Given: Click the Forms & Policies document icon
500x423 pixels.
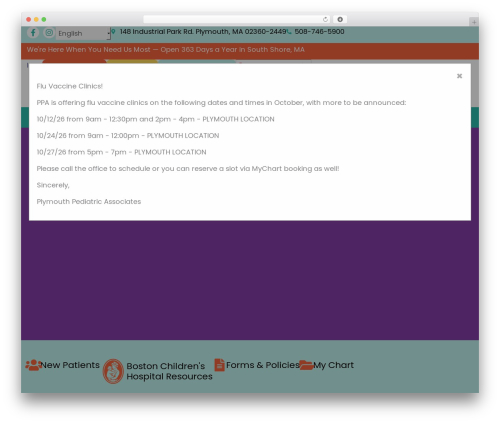Looking at the screenshot, I should [219, 365].
